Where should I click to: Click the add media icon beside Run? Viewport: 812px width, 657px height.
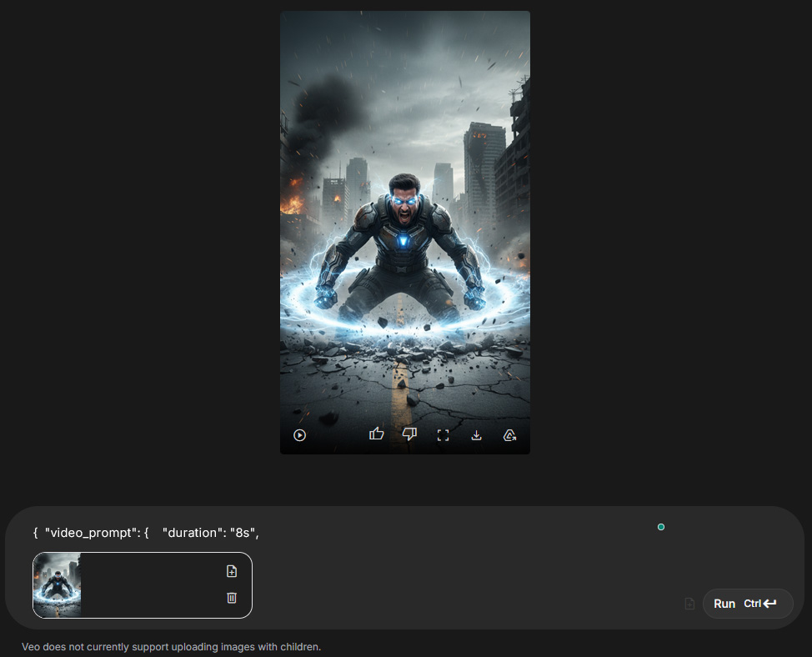coord(689,604)
